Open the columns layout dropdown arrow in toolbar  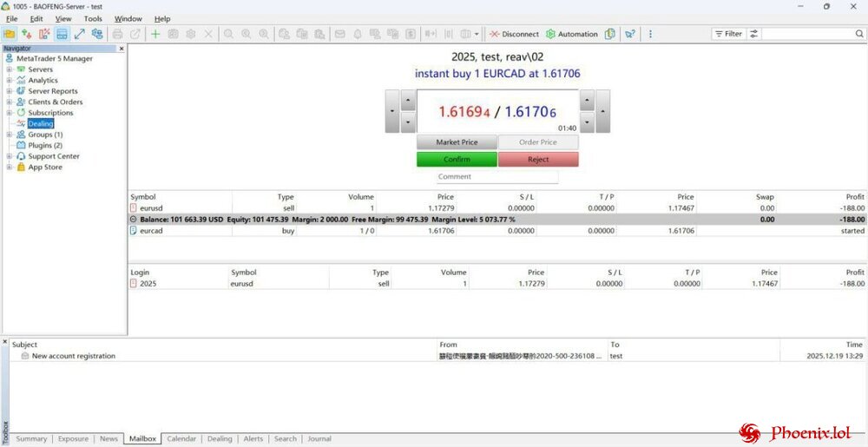click(477, 34)
